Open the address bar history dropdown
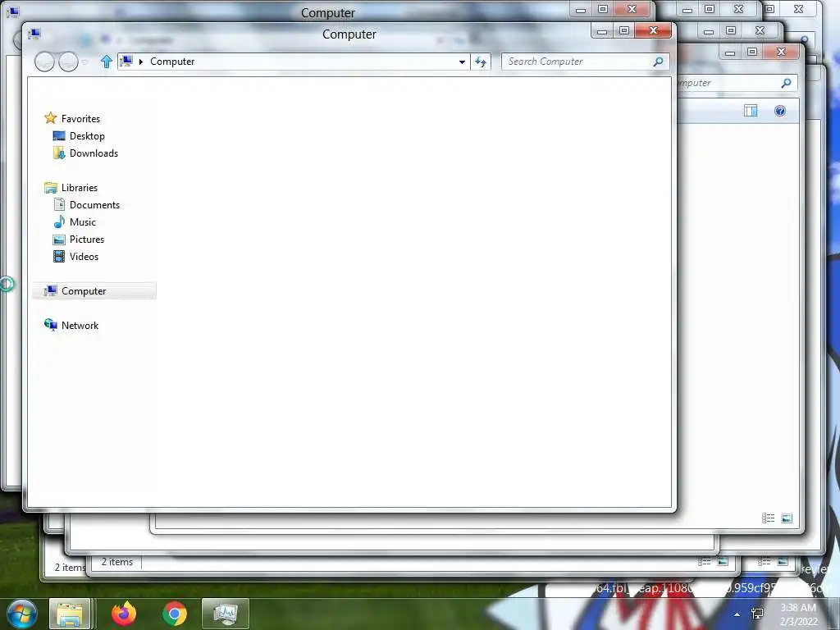Screen dimensions: 840x630 click(462, 62)
